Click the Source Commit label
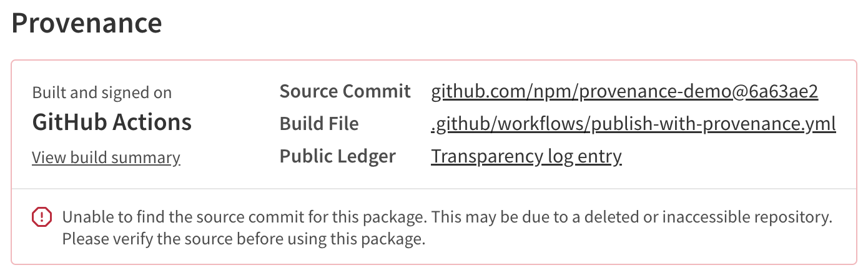Image resolution: width=868 pixels, height=275 pixels. pos(345,92)
